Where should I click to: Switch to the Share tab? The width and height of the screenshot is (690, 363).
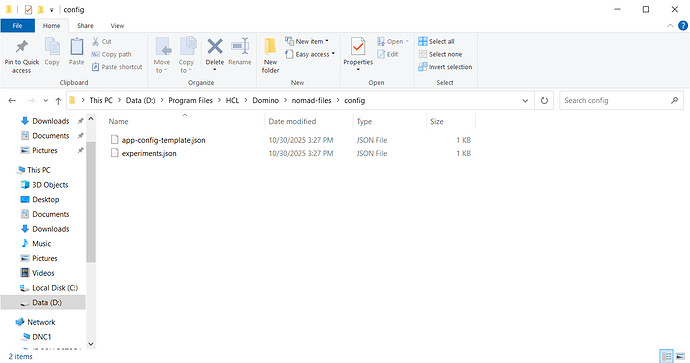click(x=85, y=26)
